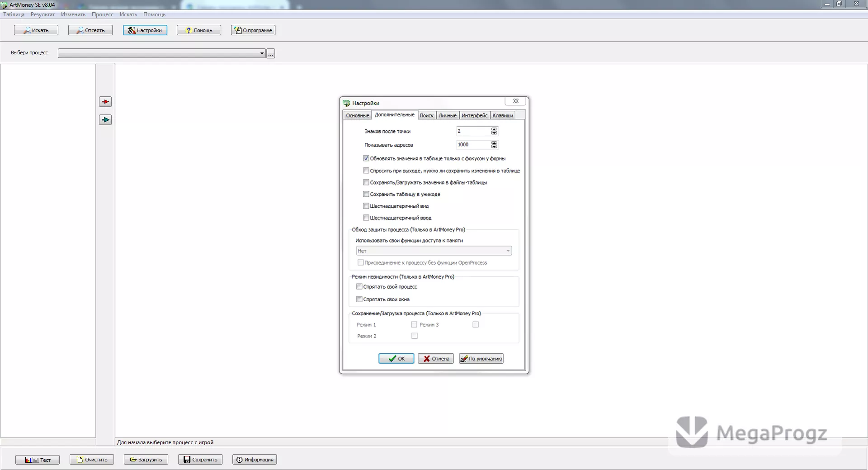This screenshot has height=470, width=868.
Task: Click the Знаков после точки value field
Action: tap(473, 131)
